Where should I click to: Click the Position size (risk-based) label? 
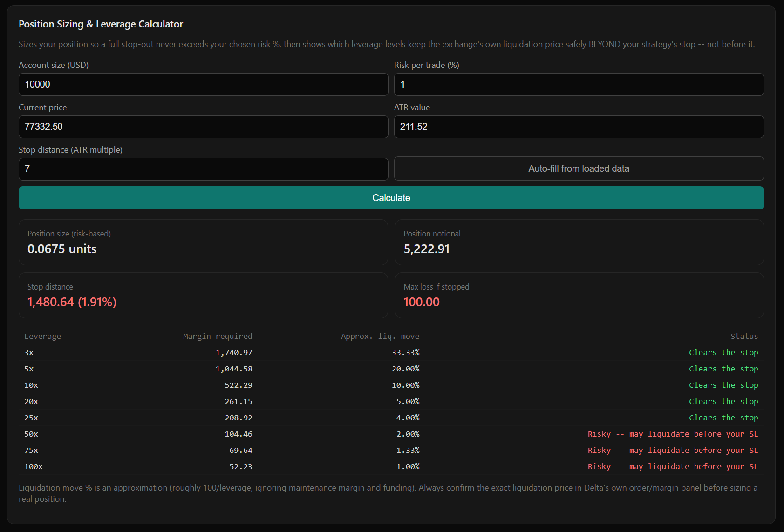point(69,234)
